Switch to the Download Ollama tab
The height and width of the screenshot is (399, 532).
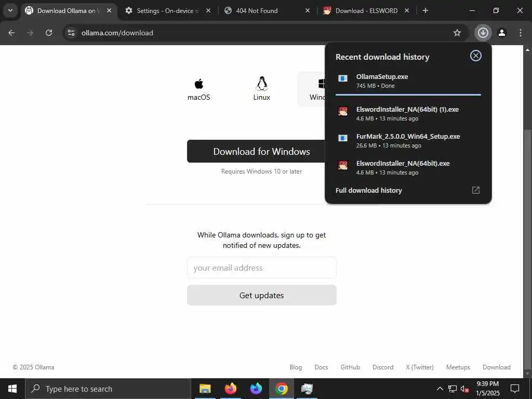tap(68, 11)
